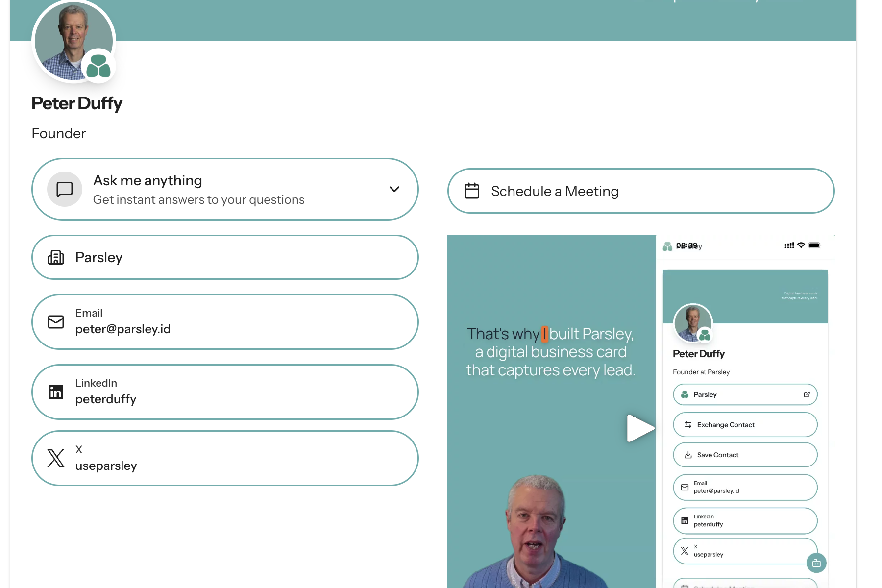Open the floating chatbot icon on the phone preview
882x588 pixels.
pyautogui.click(x=816, y=563)
